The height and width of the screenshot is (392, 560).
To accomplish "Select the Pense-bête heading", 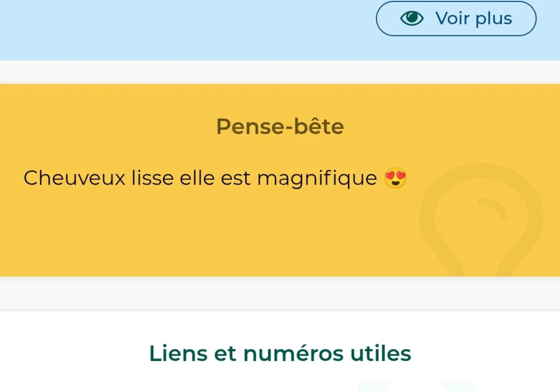I will click(280, 126).
